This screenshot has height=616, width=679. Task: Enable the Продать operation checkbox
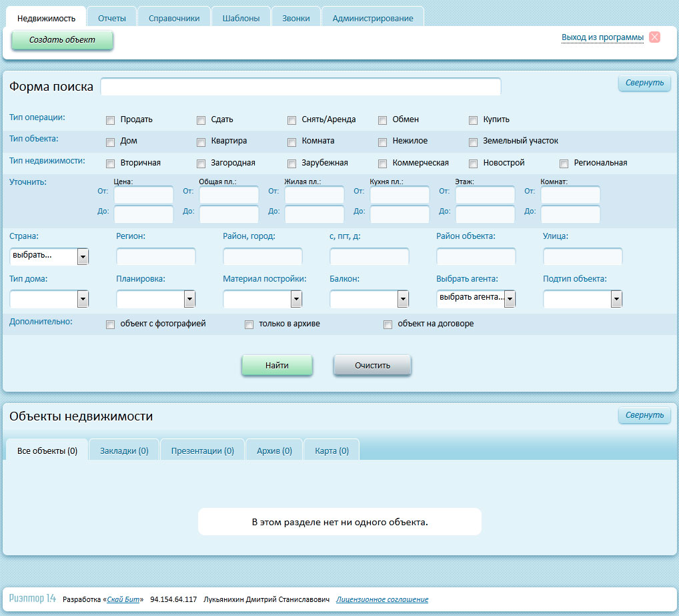(x=111, y=120)
